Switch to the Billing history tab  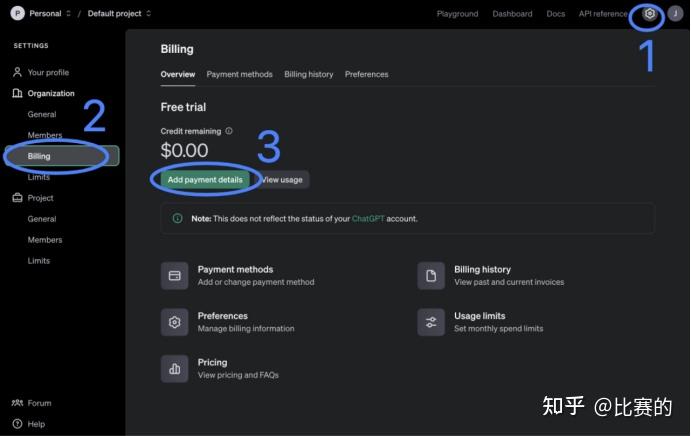[308, 74]
